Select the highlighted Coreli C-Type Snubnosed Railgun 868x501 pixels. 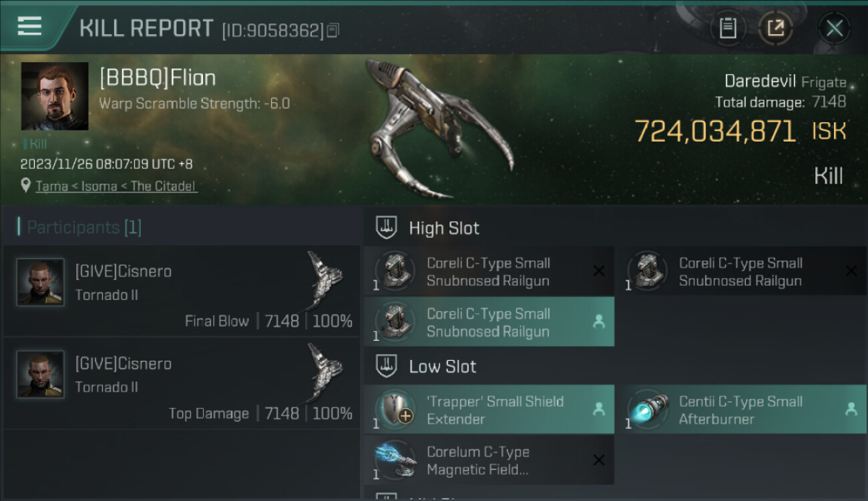(x=489, y=322)
